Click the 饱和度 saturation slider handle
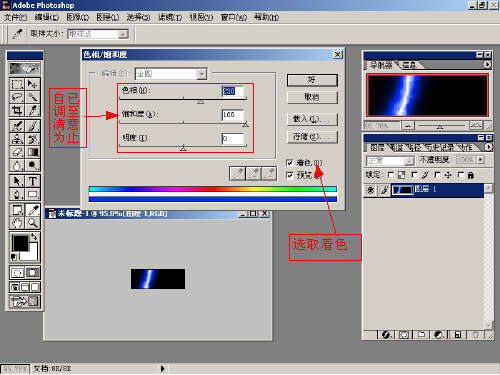Viewport: 500px width, 375px height. coord(246,124)
